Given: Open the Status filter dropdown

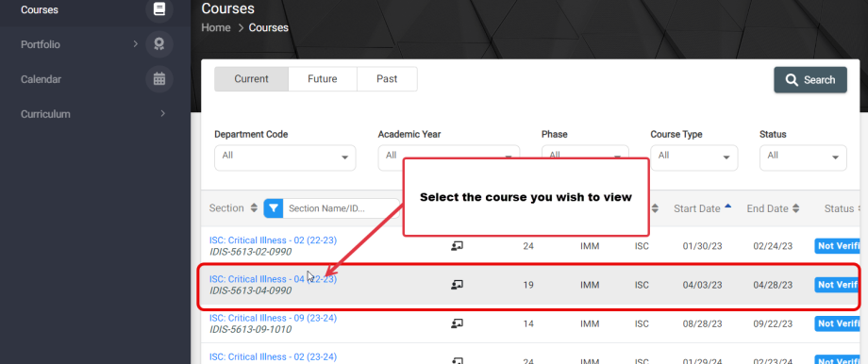Looking at the screenshot, I should pos(803,157).
